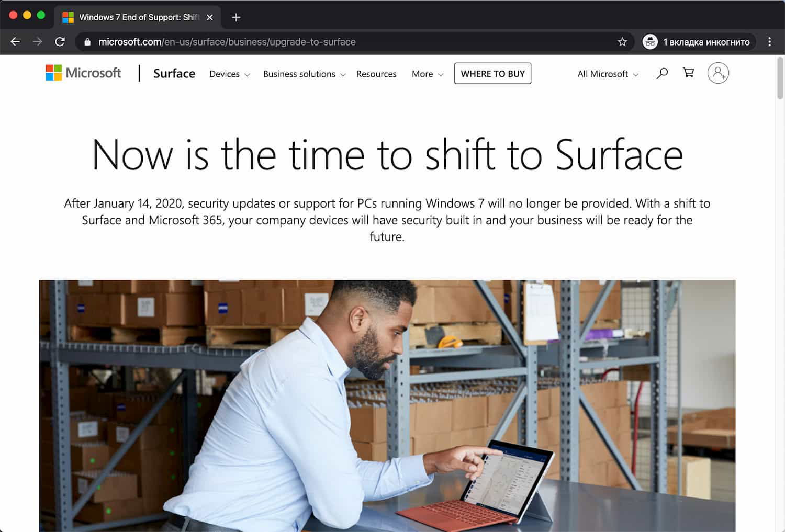Screen dimensions: 785x532
Task: Close the Windows 7 End of Support tab
Action: click(210, 17)
